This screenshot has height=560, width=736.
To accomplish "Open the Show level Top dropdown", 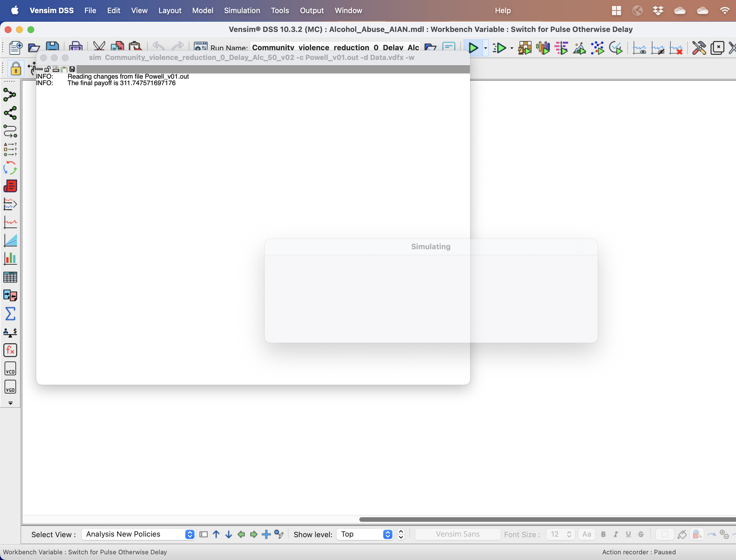I will coord(365,534).
